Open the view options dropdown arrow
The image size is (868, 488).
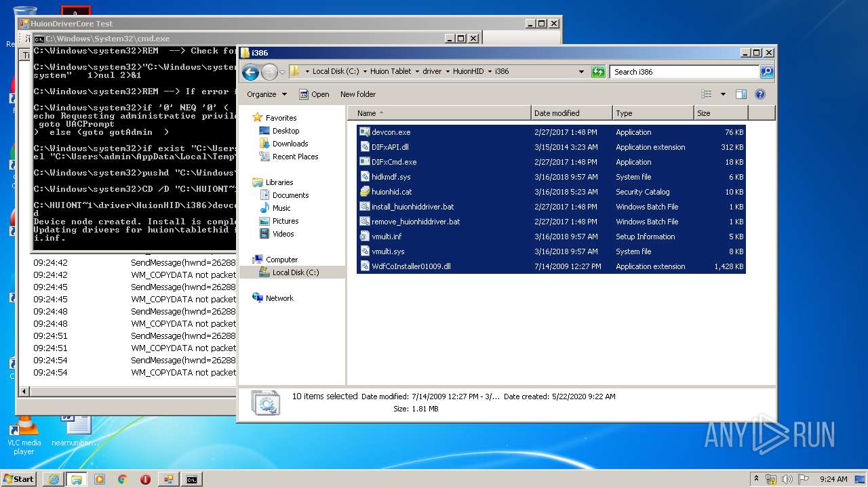coord(723,94)
